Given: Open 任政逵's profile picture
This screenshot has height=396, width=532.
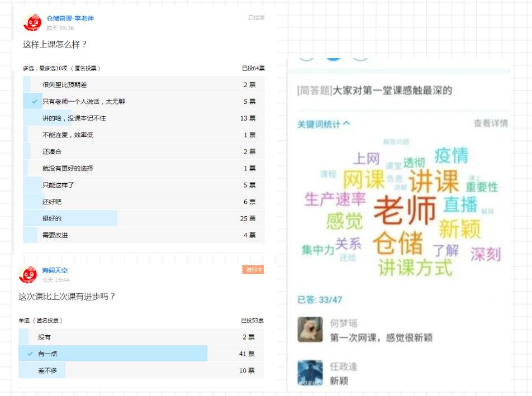Looking at the screenshot, I should point(310,373).
